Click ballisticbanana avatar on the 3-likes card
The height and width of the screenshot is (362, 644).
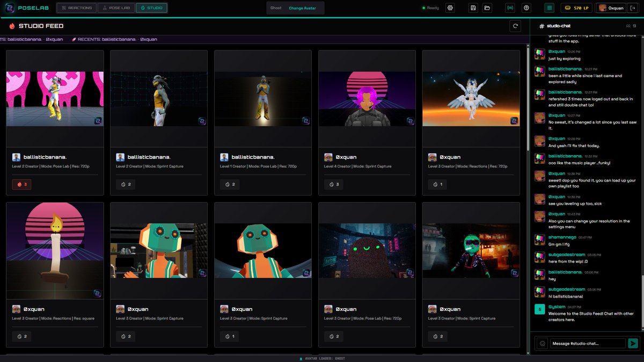(16, 157)
